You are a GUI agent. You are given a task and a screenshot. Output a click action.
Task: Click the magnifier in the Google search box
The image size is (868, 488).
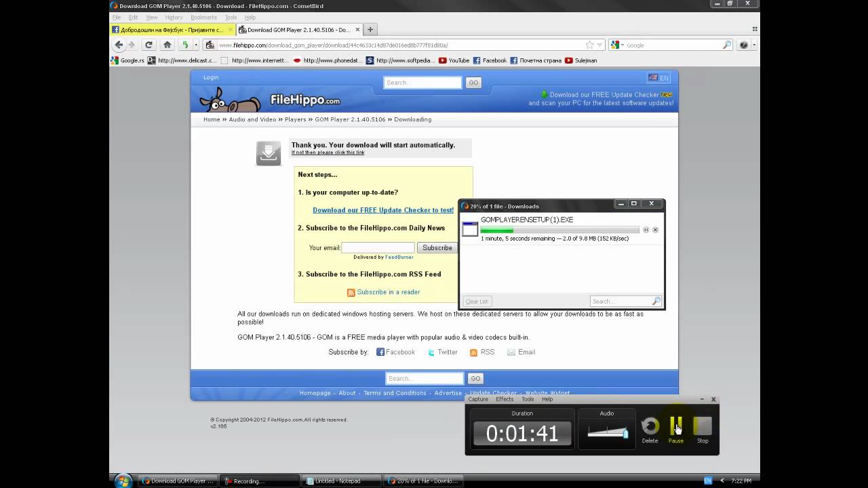(x=727, y=45)
